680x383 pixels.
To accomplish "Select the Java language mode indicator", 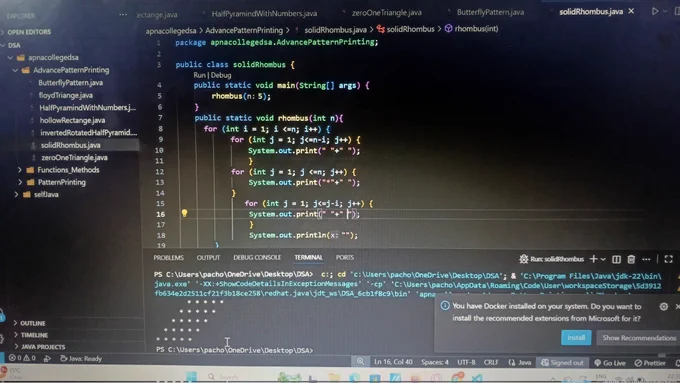I will [520, 362].
